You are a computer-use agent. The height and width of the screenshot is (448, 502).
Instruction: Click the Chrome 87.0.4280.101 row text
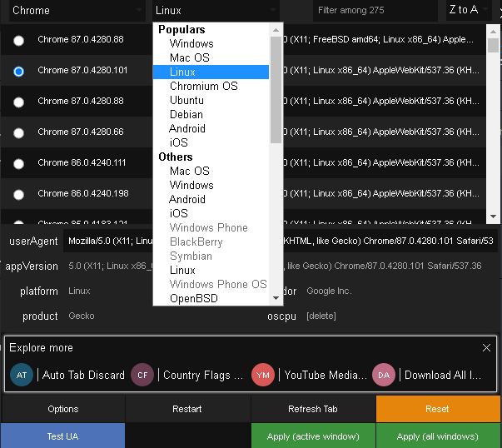(82, 70)
